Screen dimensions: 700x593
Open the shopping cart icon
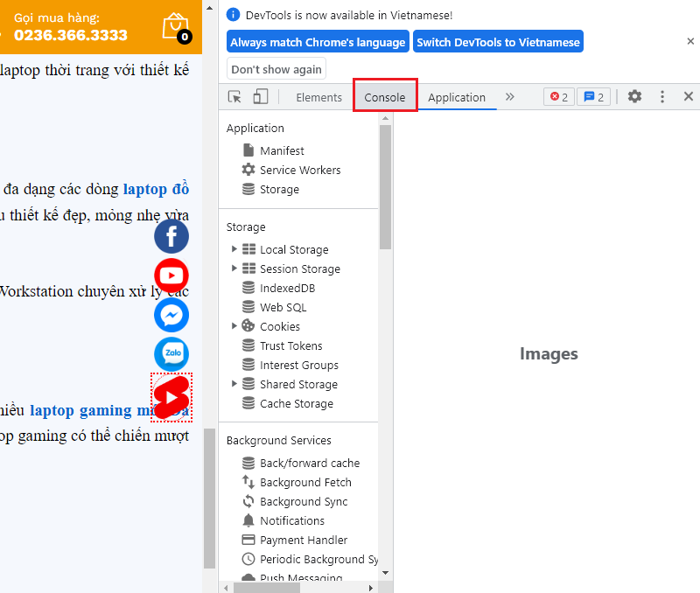click(175, 26)
